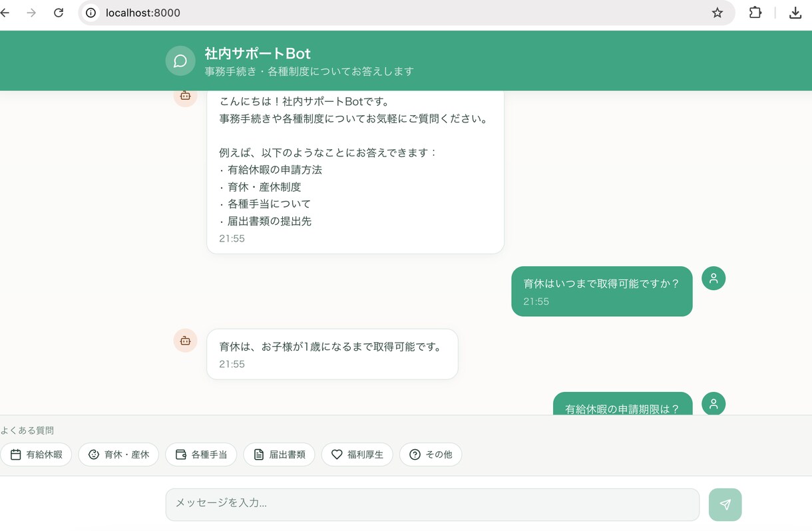
Task: Reload the page with the refresh icon
Action: (59, 13)
